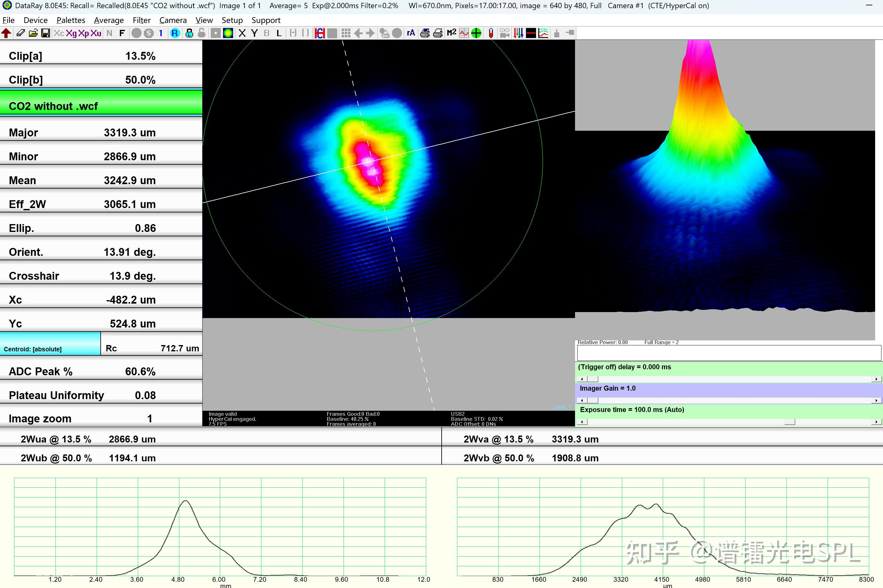Click the red thermometer toolbar icon
The height and width of the screenshot is (588, 883).
(491, 33)
